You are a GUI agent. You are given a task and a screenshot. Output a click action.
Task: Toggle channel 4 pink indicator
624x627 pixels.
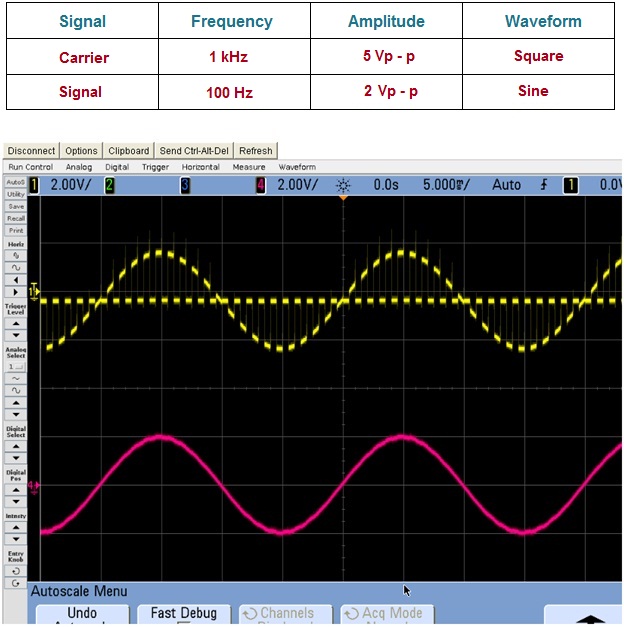tap(261, 185)
